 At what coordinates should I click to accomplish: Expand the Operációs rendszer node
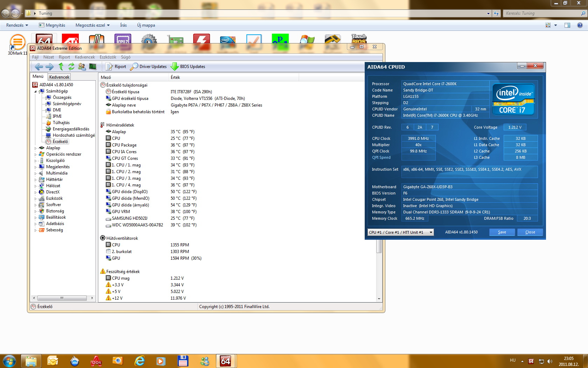point(35,155)
